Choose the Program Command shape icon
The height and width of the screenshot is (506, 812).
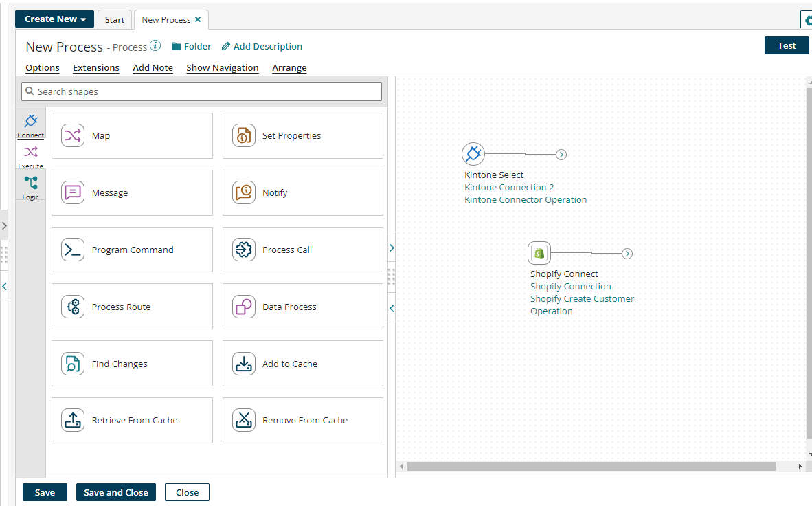point(73,250)
